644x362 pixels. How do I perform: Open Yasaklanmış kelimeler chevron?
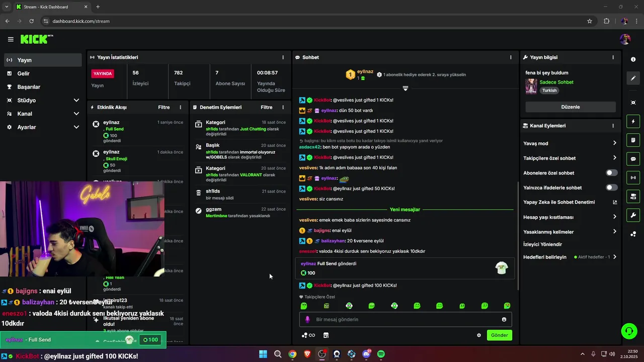pos(614,231)
